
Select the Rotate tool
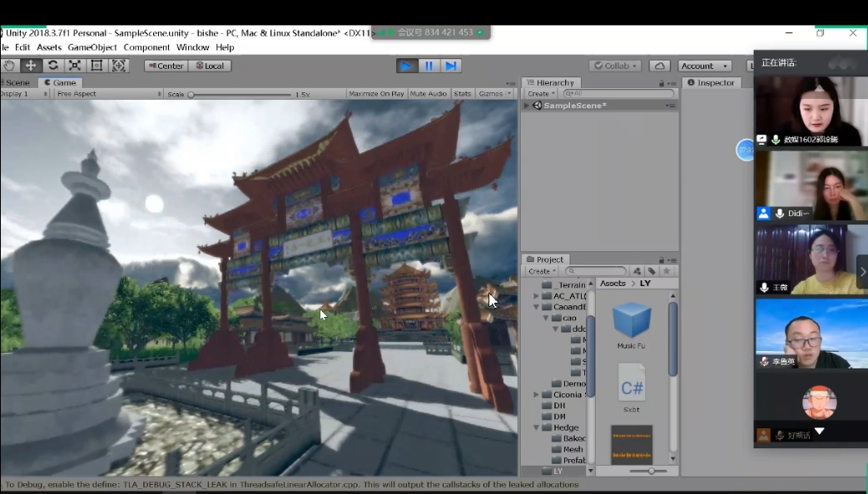(52, 66)
